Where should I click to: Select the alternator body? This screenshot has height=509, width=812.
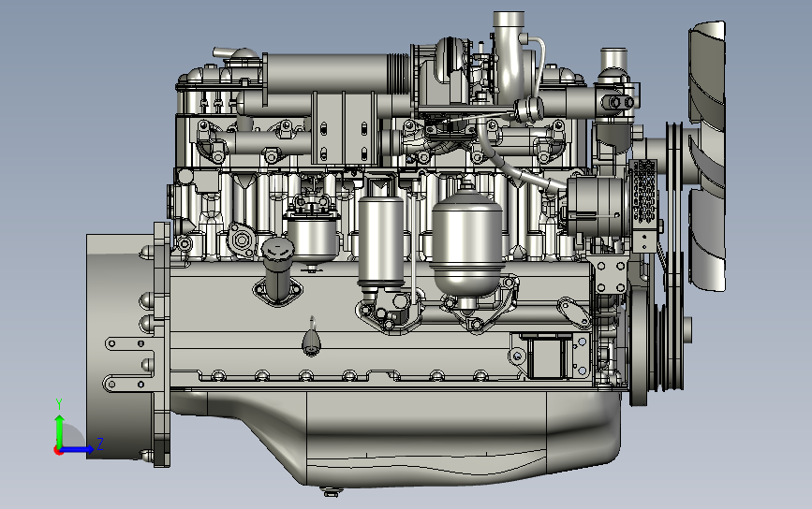pos(597,206)
